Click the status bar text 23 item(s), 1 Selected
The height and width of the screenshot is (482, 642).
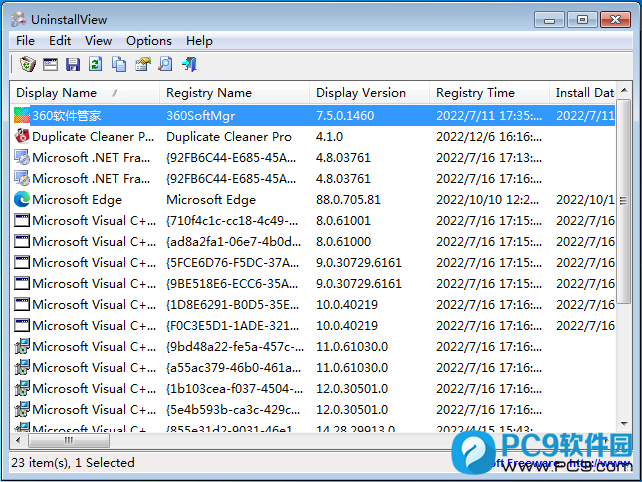73,463
